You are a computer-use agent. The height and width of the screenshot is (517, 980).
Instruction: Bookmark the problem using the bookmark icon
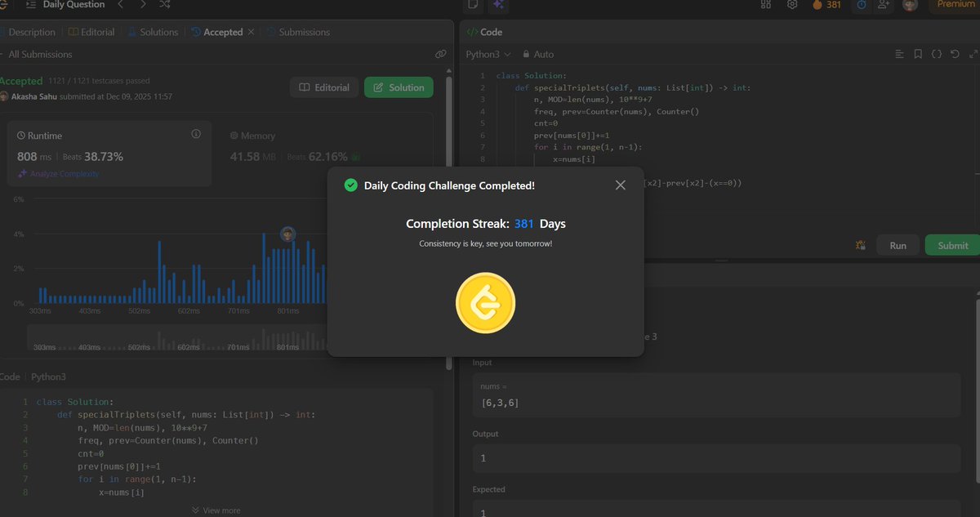pyautogui.click(x=917, y=53)
